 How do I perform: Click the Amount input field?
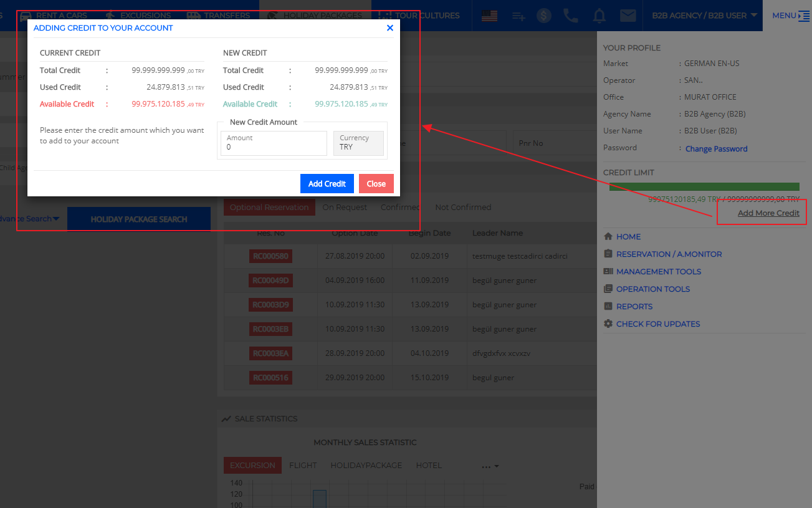[273, 147]
